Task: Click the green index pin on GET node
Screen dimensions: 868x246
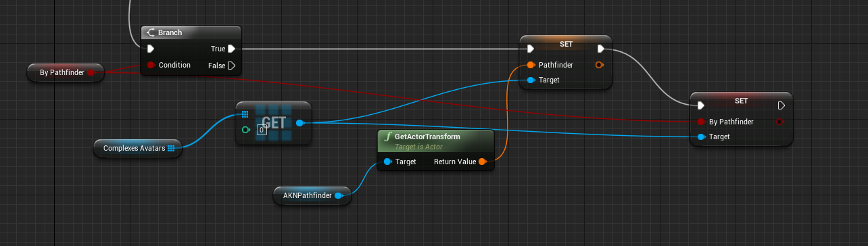Action: [x=246, y=130]
